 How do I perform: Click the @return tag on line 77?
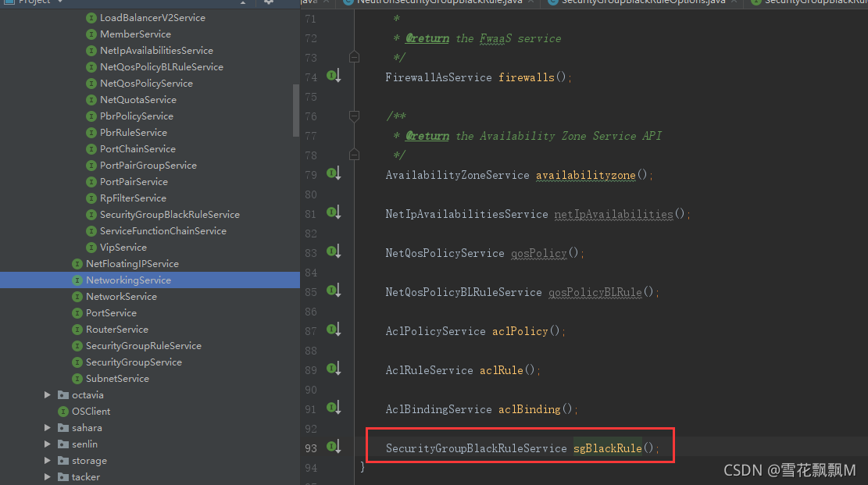click(427, 136)
